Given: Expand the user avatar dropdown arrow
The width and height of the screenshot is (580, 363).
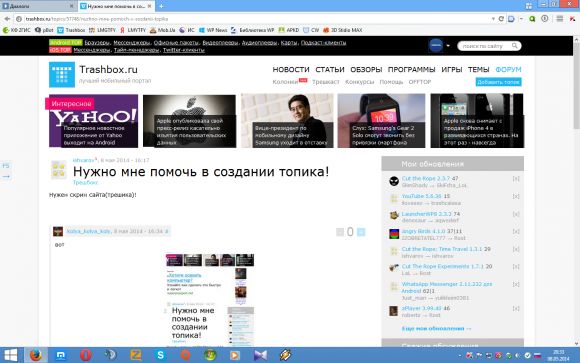Looking at the screenshot, I should coord(448,46).
